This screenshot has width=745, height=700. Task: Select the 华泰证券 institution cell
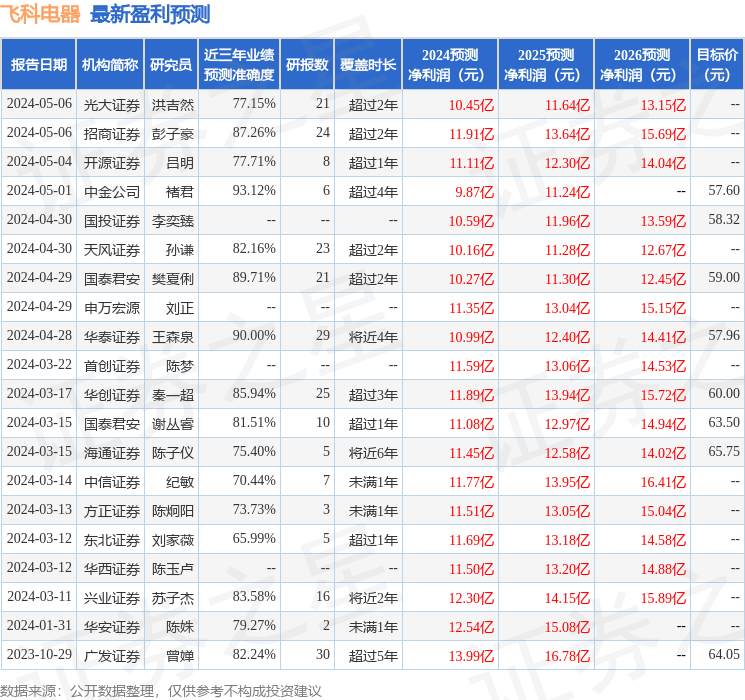pos(112,337)
